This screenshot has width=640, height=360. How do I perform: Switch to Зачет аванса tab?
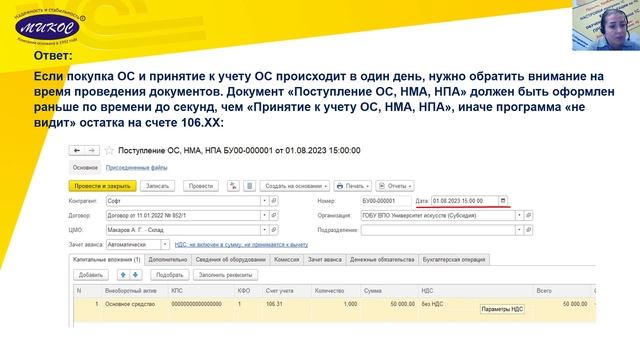[324, 260]
